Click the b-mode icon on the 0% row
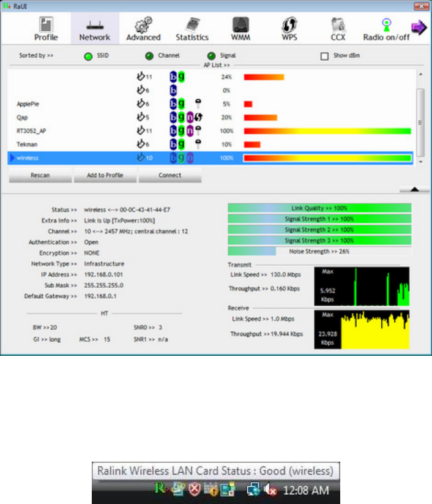 [x=173, y=90]
